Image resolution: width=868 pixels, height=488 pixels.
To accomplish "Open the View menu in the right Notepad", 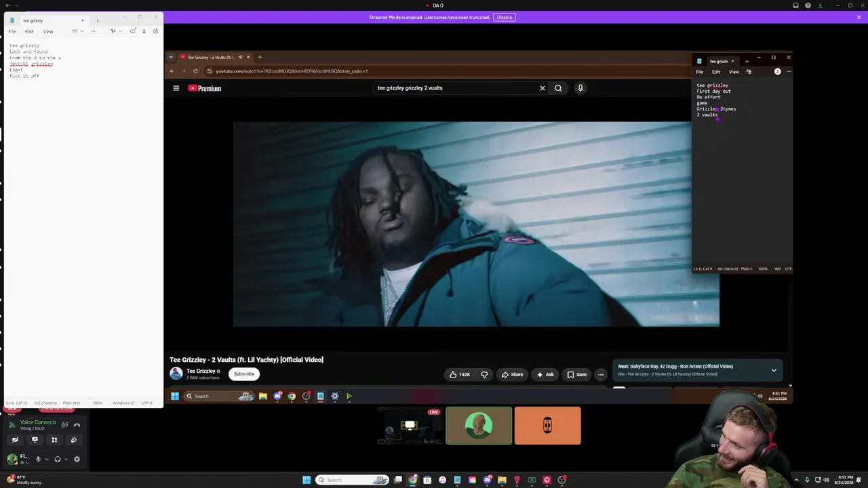I will pyautogui.click(x=734, y=72).
